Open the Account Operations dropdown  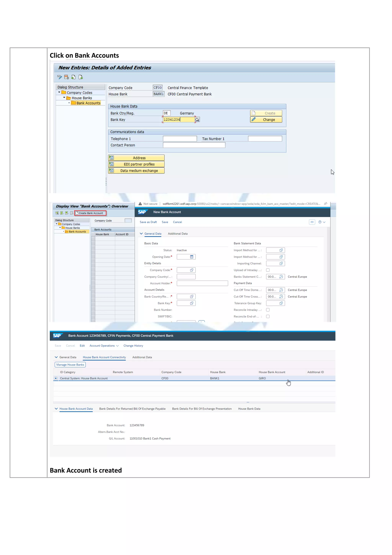[104, 346]
